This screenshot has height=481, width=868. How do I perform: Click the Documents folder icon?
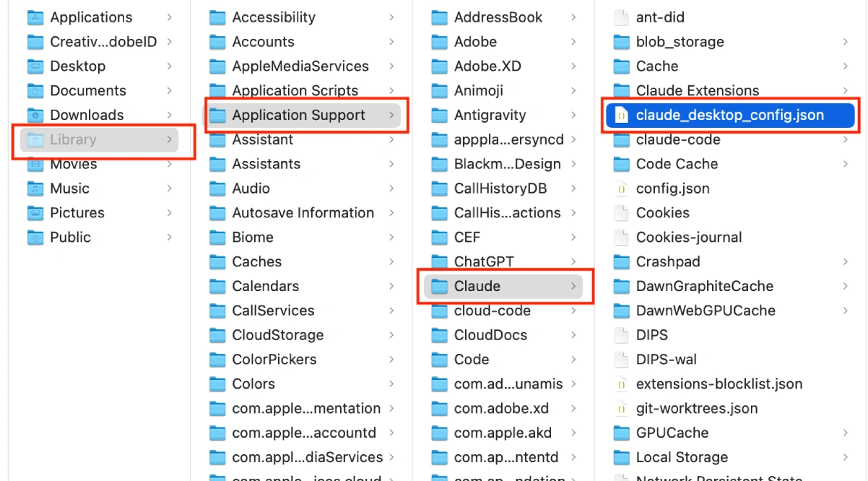[x=35, y=91]
